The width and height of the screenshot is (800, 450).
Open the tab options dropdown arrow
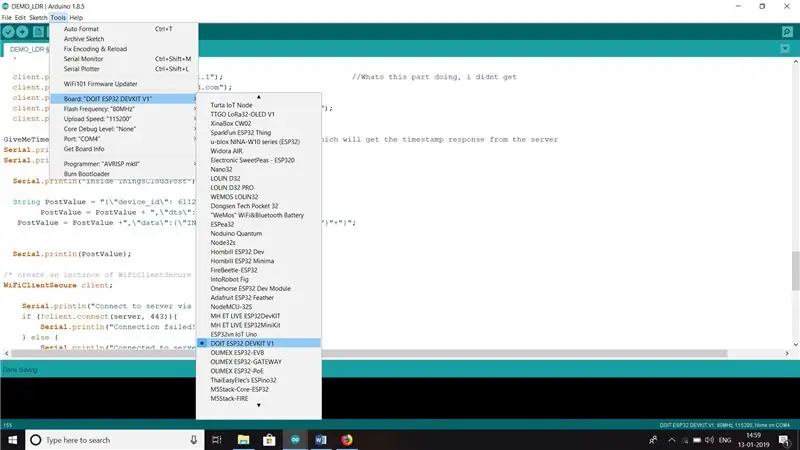point(785,48)
